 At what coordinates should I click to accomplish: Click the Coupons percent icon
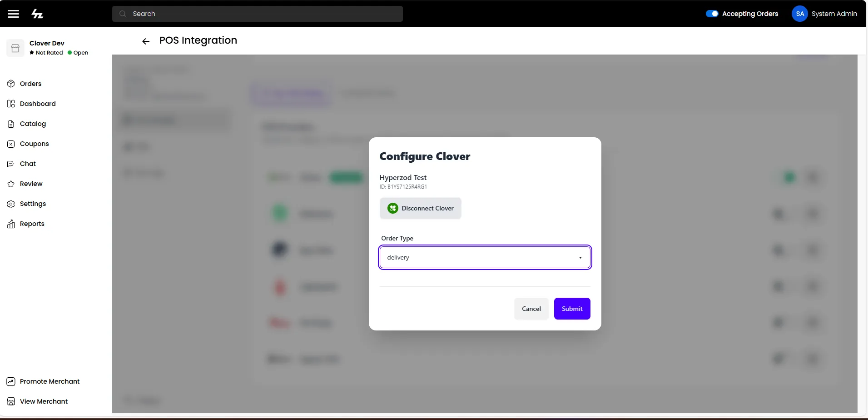[11, 144]
